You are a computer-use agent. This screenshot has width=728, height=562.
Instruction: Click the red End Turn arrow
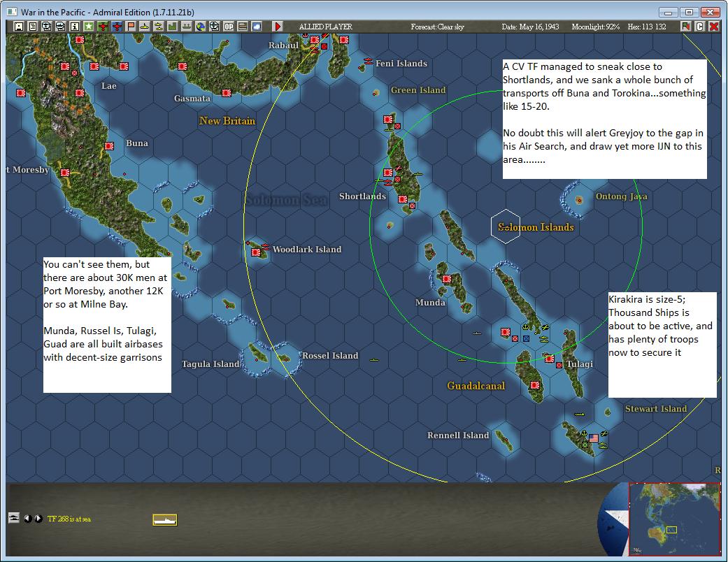pyautogui.click(x=277, y=27)
